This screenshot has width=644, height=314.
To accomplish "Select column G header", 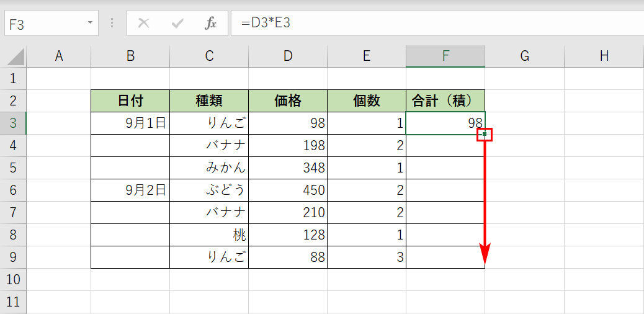I will point(524,56).
